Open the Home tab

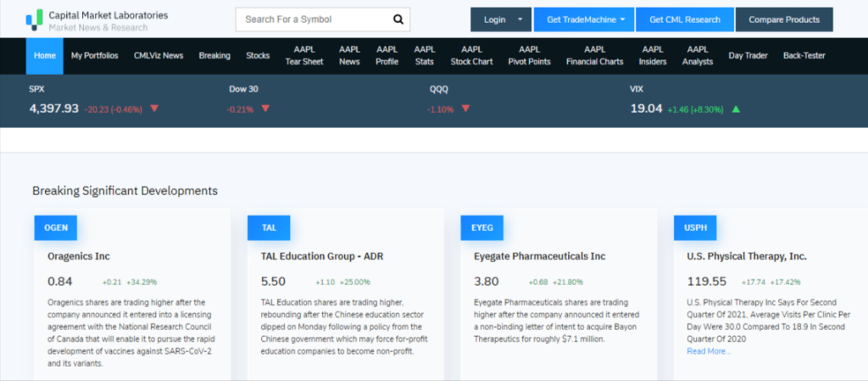44,55
